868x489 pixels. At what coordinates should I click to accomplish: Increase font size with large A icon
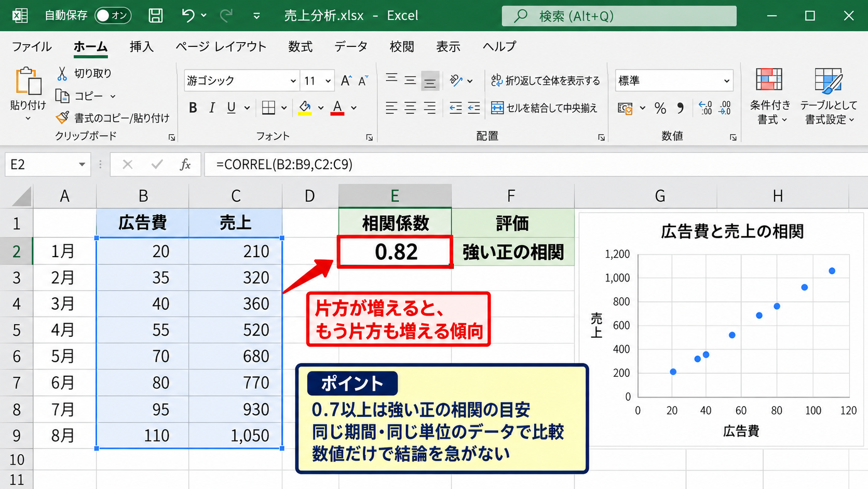click(x=346, y=81)
